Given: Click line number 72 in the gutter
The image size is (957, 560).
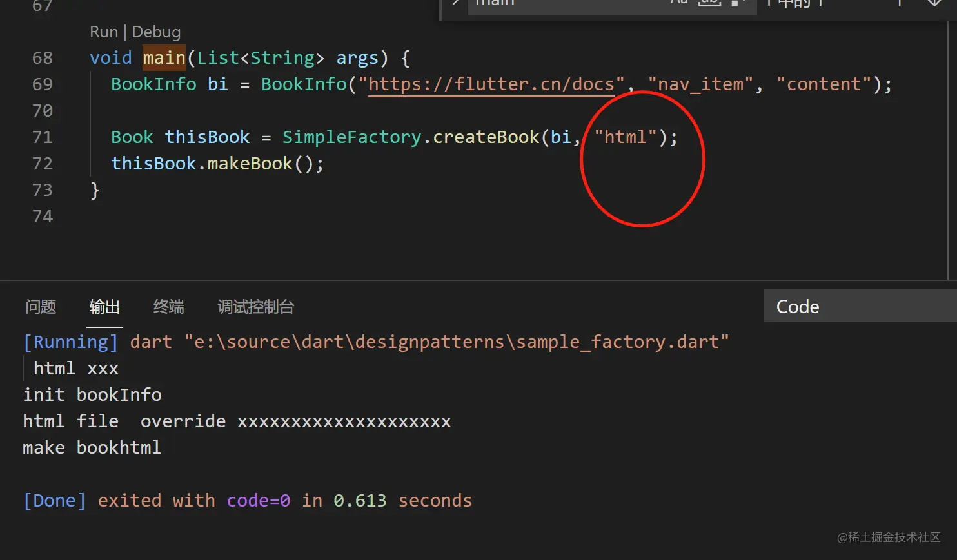Looking at the screenshot, I should point(43,164).
